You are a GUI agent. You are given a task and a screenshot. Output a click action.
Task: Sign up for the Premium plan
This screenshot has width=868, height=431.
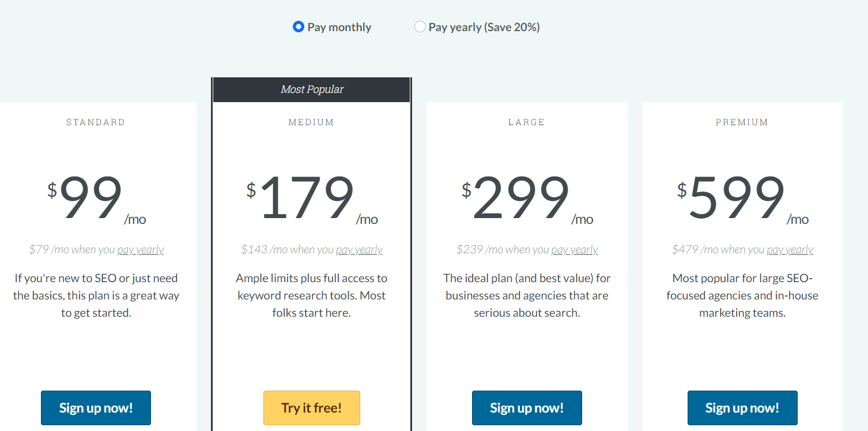tap(742, 408)
